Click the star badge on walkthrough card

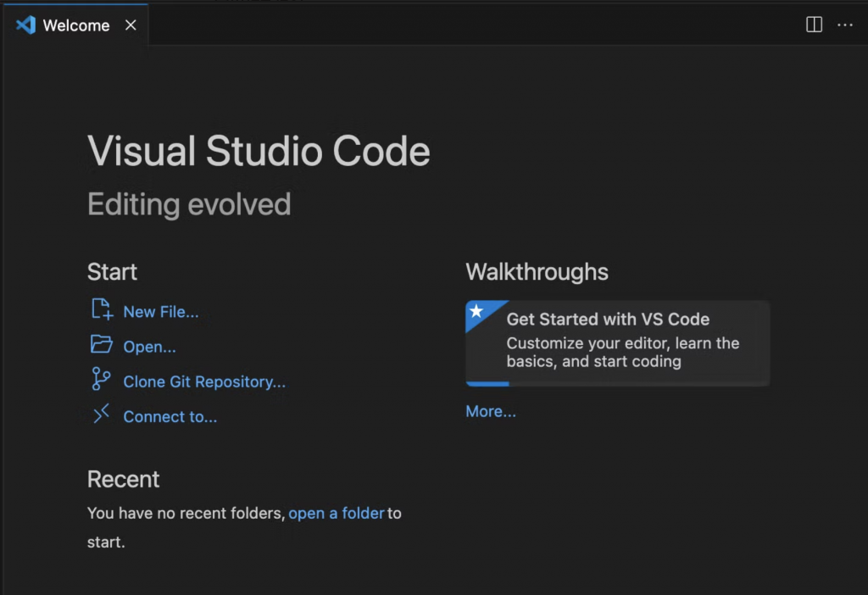(476, 311)
